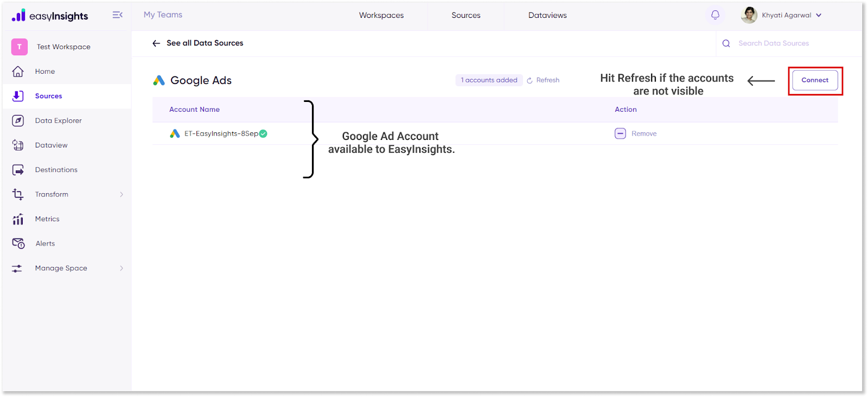This screenshot has width=868, height=397.
Task: Click the Transform crop icon
Action: tap(18, 194)
